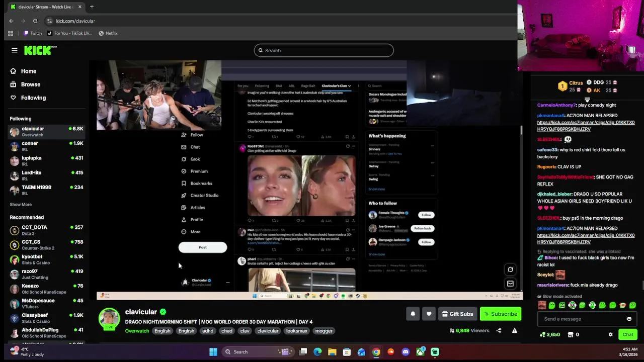Open AbdullahDaPlug recommended channel
The image size is (644, 362).
click(x=46, y=333)
